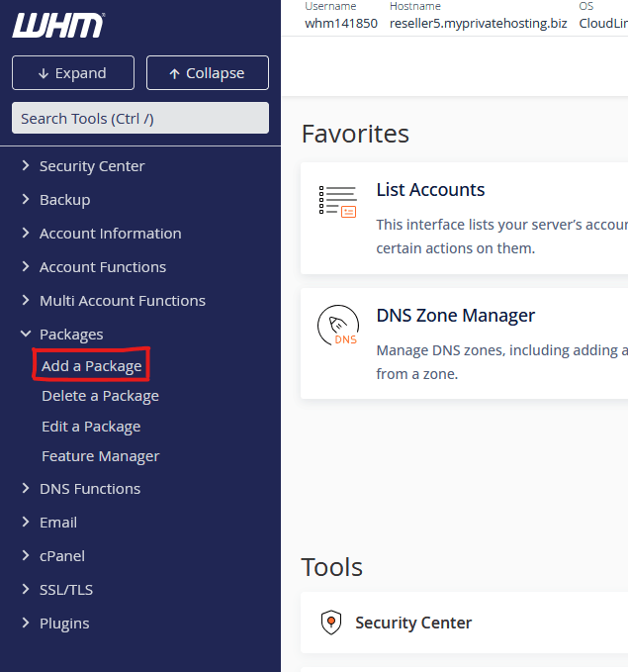Expand the Backup sidebar section

coord(64,200)
